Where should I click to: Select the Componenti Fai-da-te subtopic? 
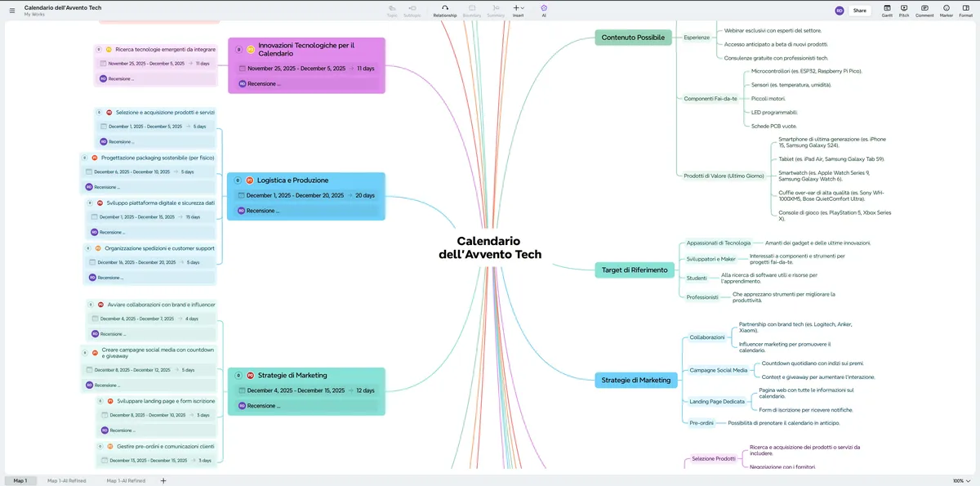[710, 99]
